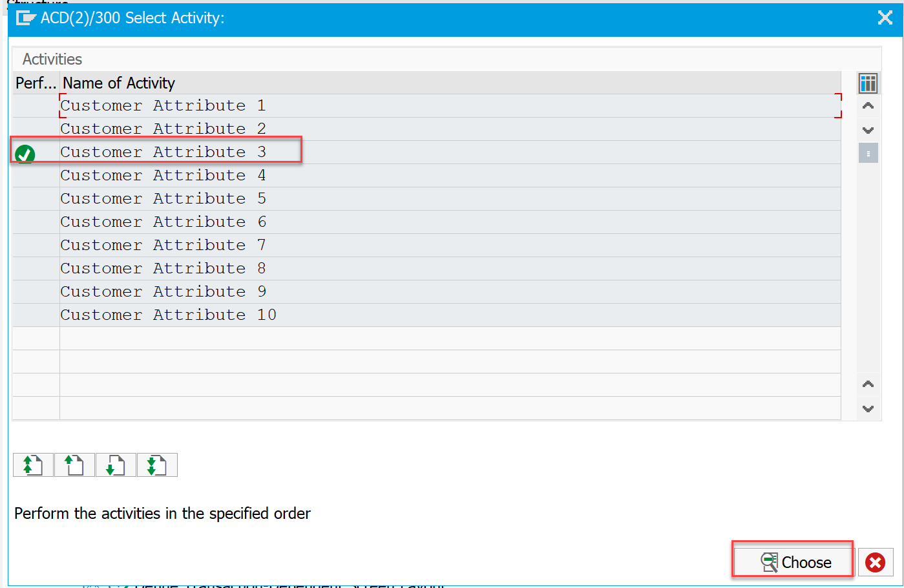Click the move up one document icon
This screenshot has height=588, width=904.
pyautogui.click(x=74, y=465)
